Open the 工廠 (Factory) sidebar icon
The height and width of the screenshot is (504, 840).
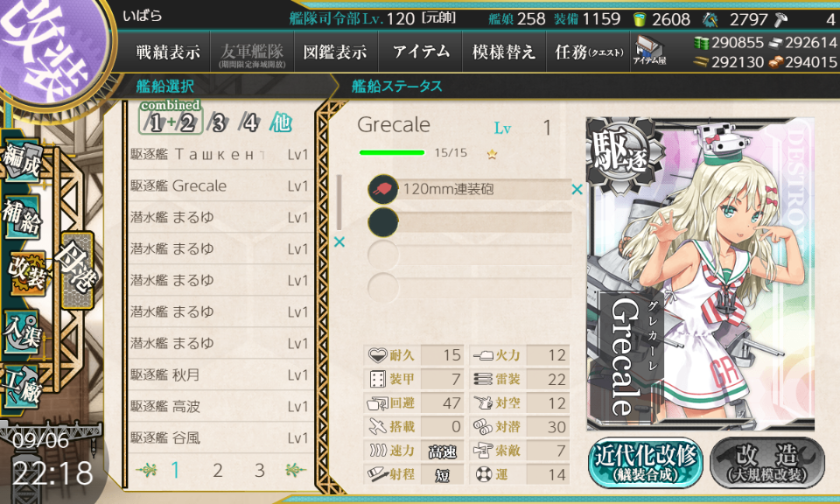tap(21, 388)
